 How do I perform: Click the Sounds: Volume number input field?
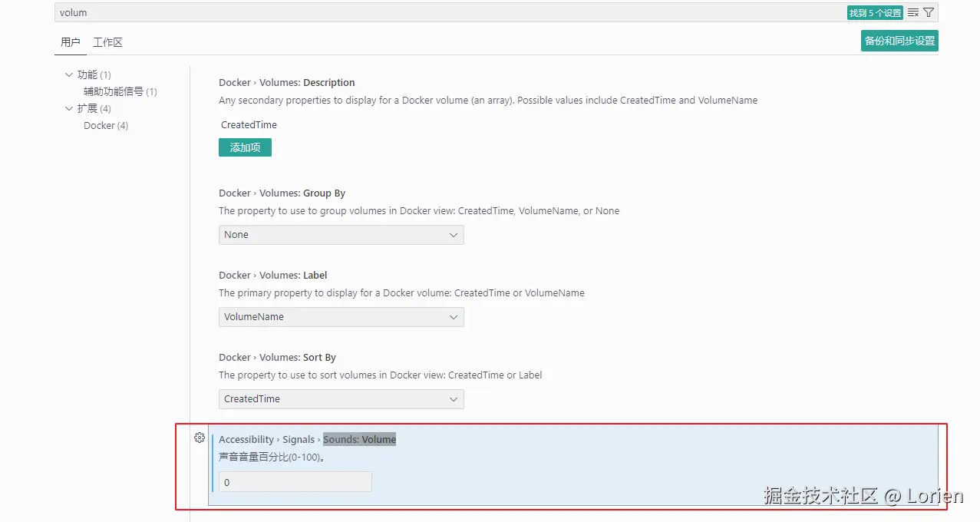click(x=295, y=482)
